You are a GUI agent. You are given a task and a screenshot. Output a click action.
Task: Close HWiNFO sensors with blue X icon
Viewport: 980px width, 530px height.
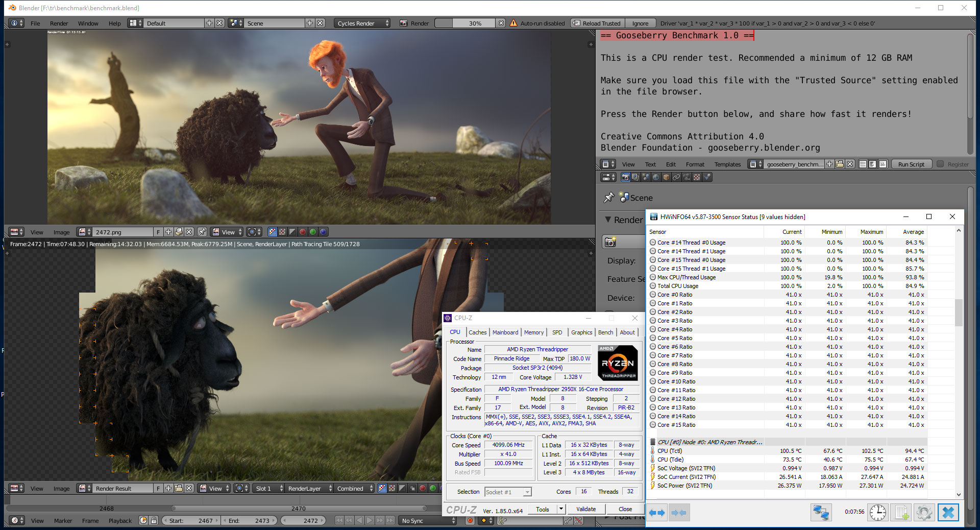click(948, 512)
